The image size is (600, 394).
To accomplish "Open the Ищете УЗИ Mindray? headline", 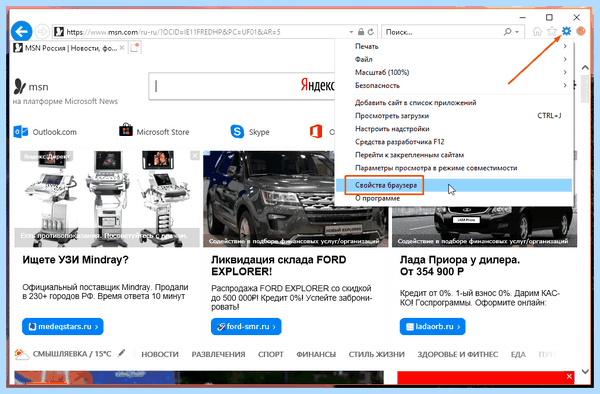I will [75, 260].
